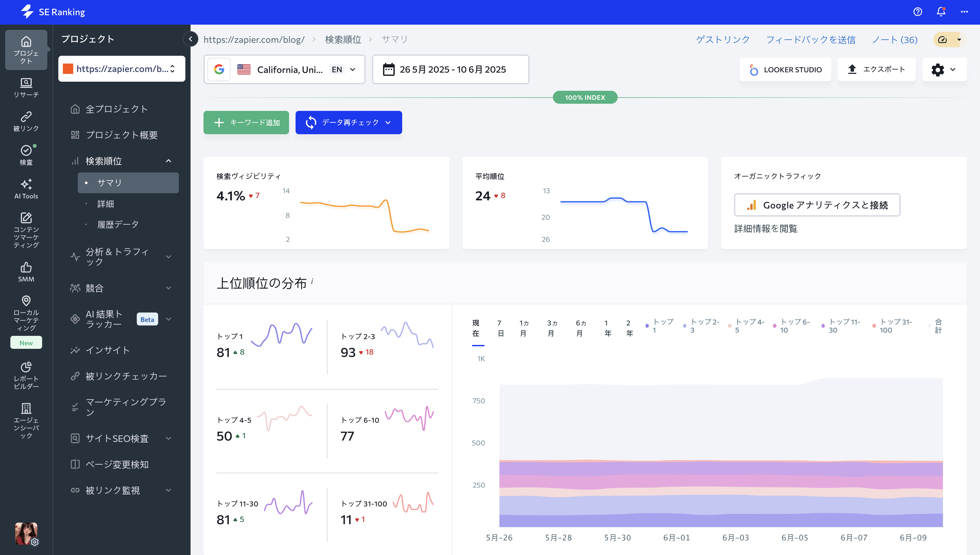Open the ゲストリンク link
The width and height of the screenshot is (980, 555).
pyautogui.click(x=722, y=40)
